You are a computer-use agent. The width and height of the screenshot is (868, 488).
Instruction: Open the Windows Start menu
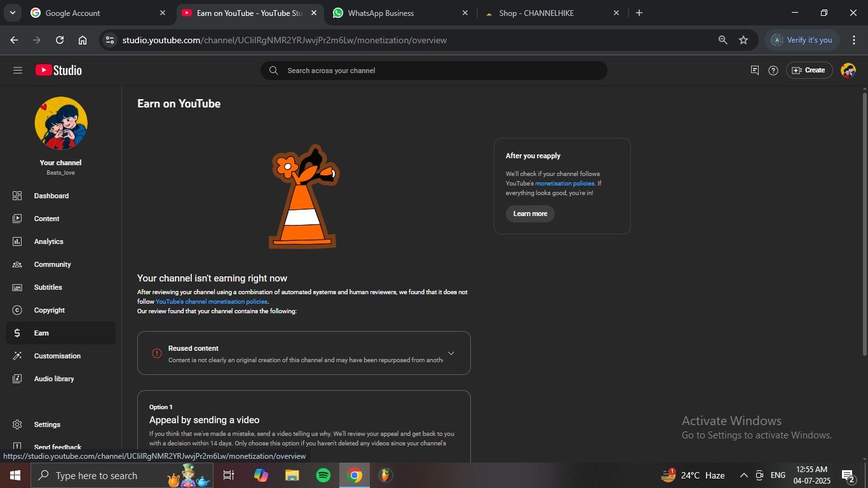point(15,475)
